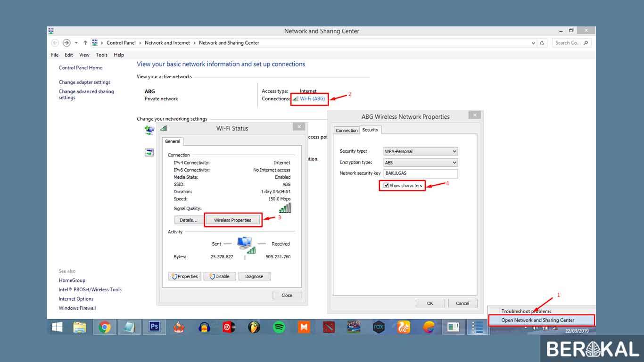Click the Wi-Fi signal icon in Wi-Fi Status titlebar
644x362 pixels.
pos(163,128)
